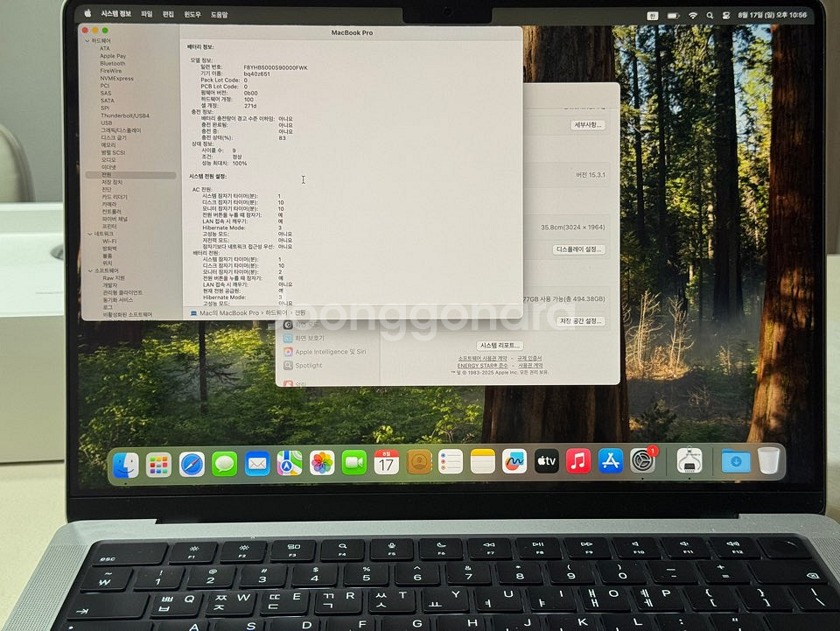Open Mail from the Dock
The image size is (840, 631).
(257, 463)
